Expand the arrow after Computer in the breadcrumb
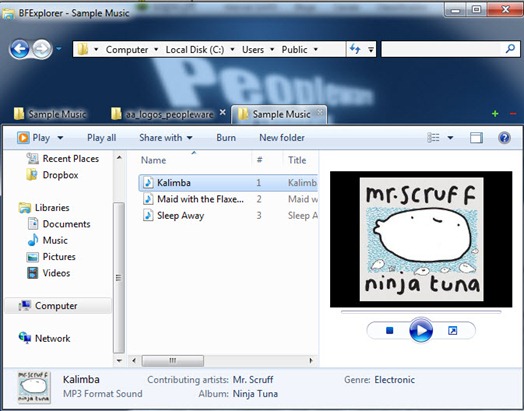 coord(156,49)
